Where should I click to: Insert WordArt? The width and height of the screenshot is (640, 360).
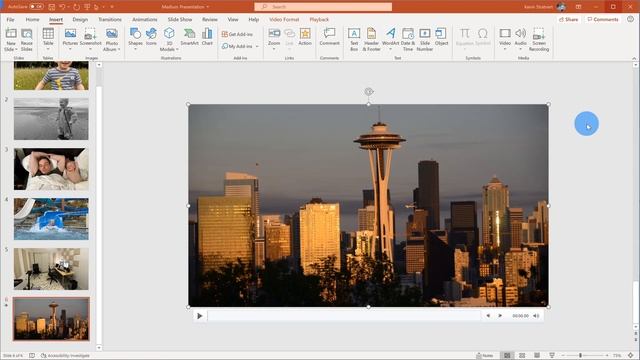coord(391,39)
